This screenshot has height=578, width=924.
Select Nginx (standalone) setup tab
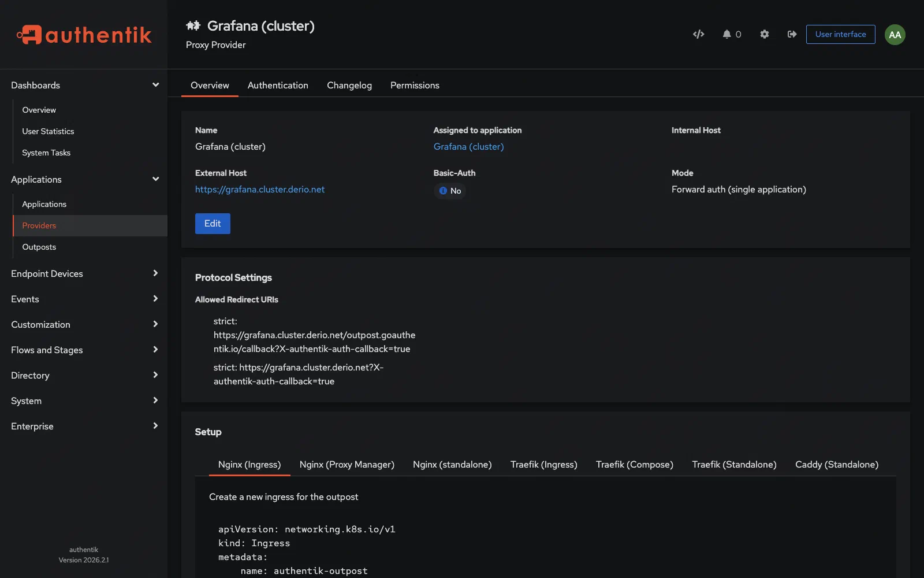[452, 464]
